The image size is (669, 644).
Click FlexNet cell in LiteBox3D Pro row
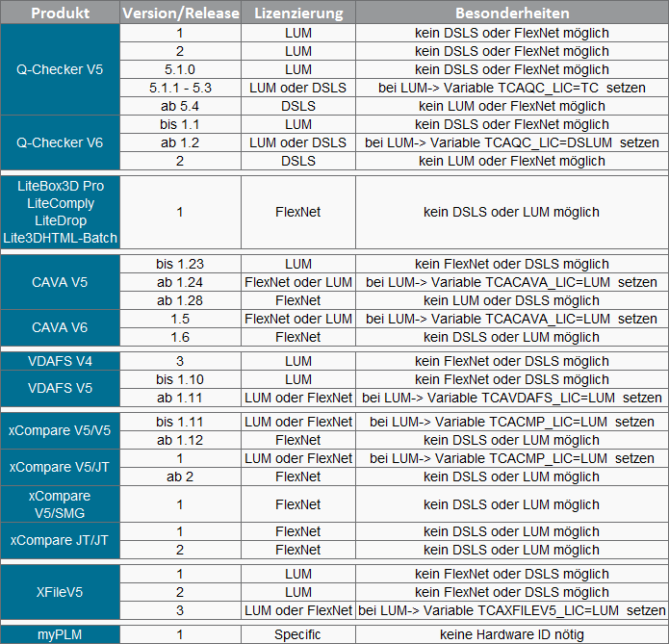click(x=298, y=212)
